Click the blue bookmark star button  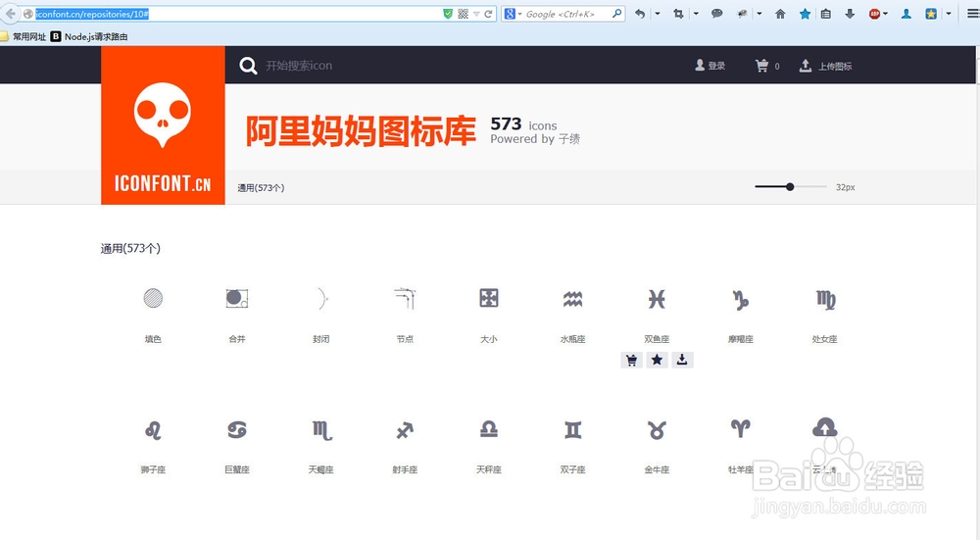click(x=805, y=14)
